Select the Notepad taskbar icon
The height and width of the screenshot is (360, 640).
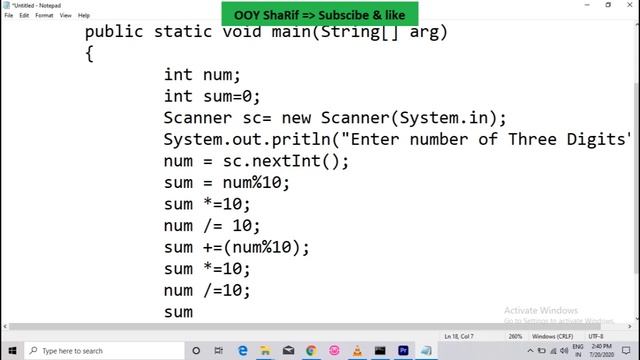(426, 351)
